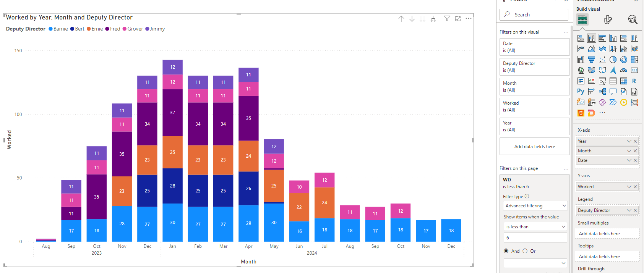Image resolution: width=644 pixels, height=273 pixels.
Task: Open Focus mode for the chart
Action: click(457, 18)
